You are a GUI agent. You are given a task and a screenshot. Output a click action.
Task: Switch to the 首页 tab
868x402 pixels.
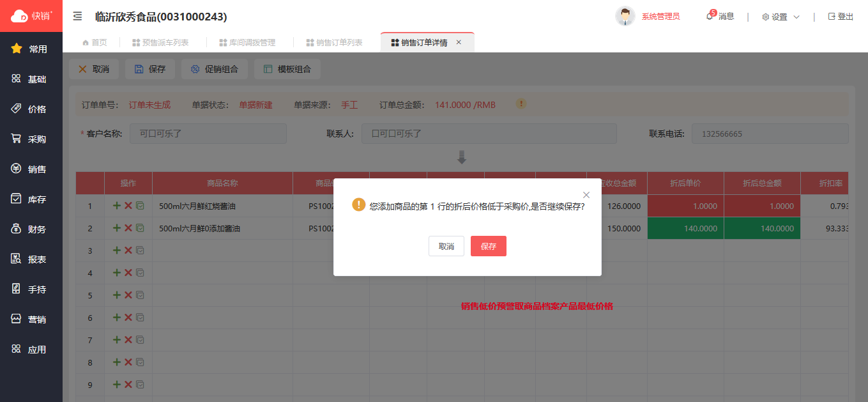coord(95,43)
